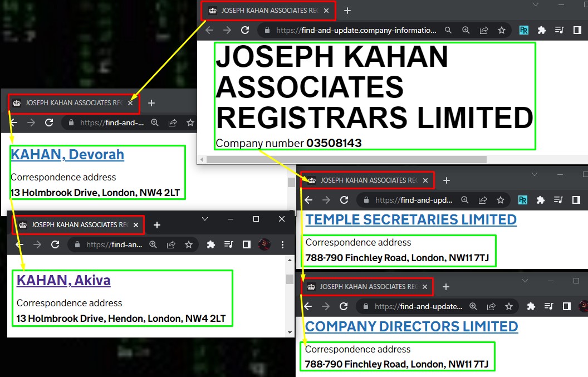Open Extensions puzzle icon in main Registrars window
The image size is (588, 377).
pyautogui.click(x=541, y=30)
